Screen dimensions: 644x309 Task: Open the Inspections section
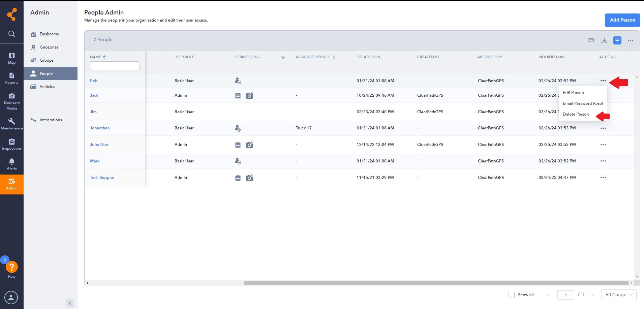click(12, 144)
